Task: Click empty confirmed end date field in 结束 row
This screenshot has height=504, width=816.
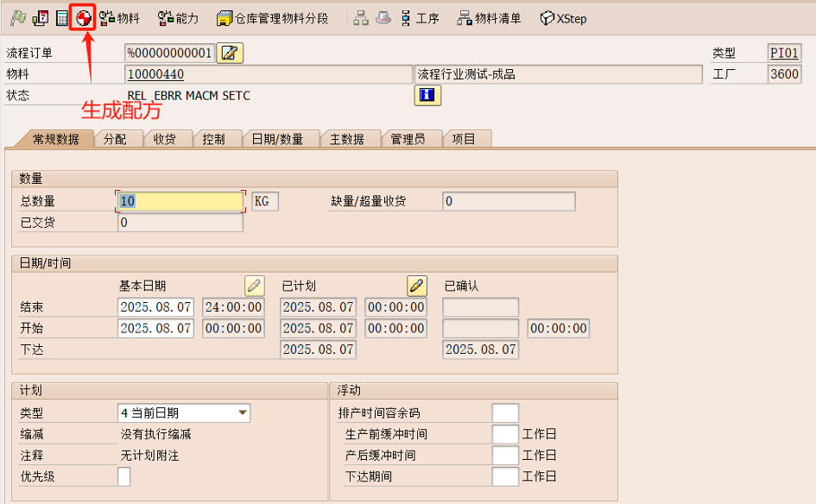Action: pos(480,307)
